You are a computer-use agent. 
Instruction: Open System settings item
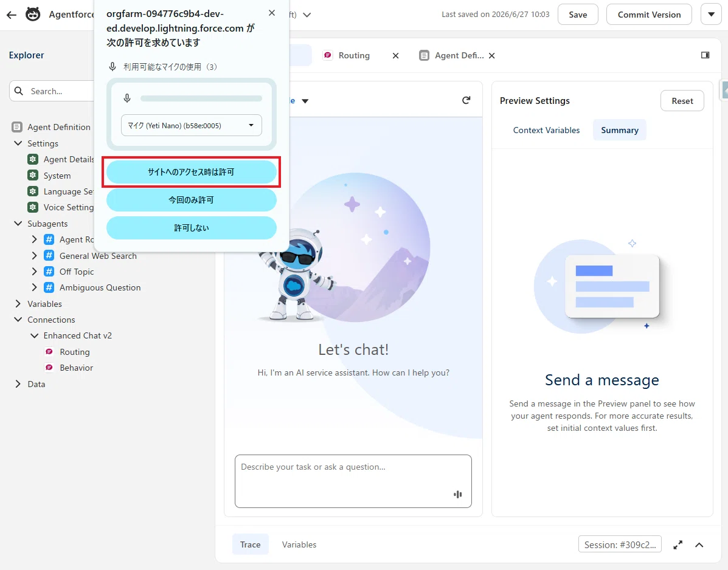(x=57, y=176)
